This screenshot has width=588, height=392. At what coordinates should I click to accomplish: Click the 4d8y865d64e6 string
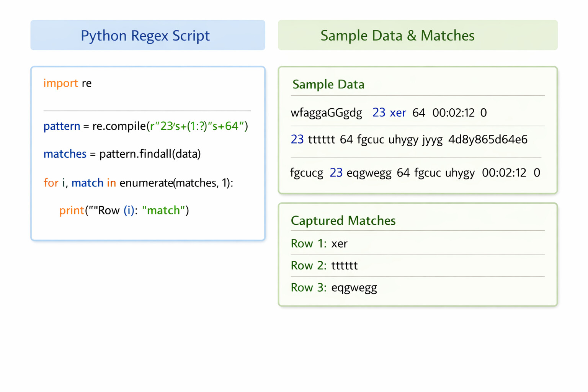pos(488,139)
